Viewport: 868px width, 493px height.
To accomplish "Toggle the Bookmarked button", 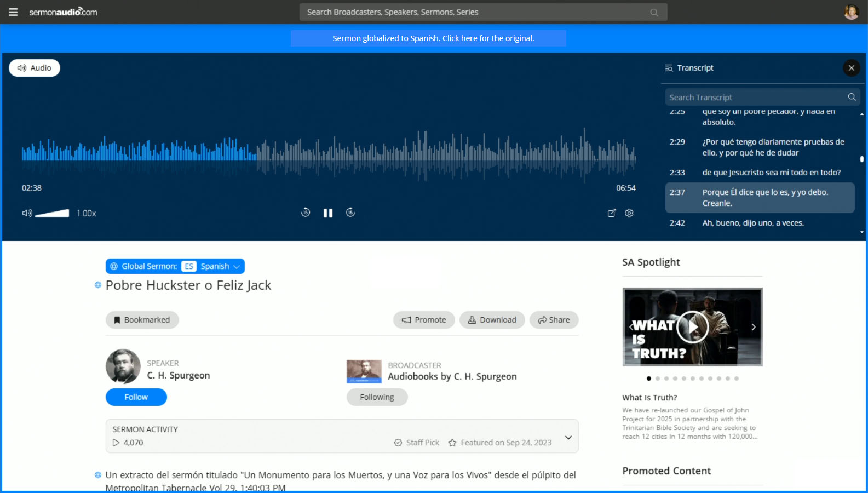I will tap(142, 320).
